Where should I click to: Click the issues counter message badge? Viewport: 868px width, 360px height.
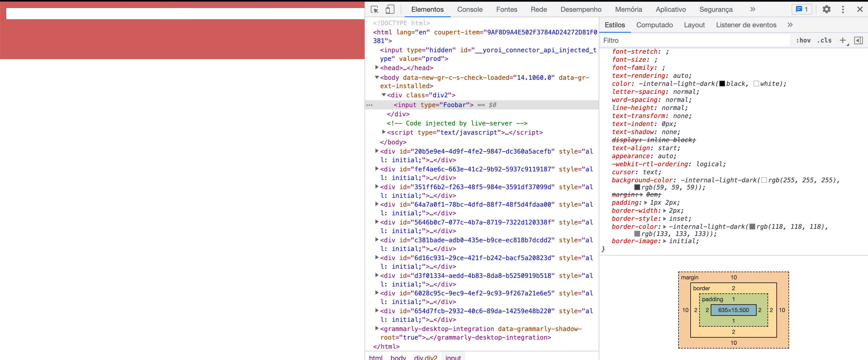(x=802, y=9)
